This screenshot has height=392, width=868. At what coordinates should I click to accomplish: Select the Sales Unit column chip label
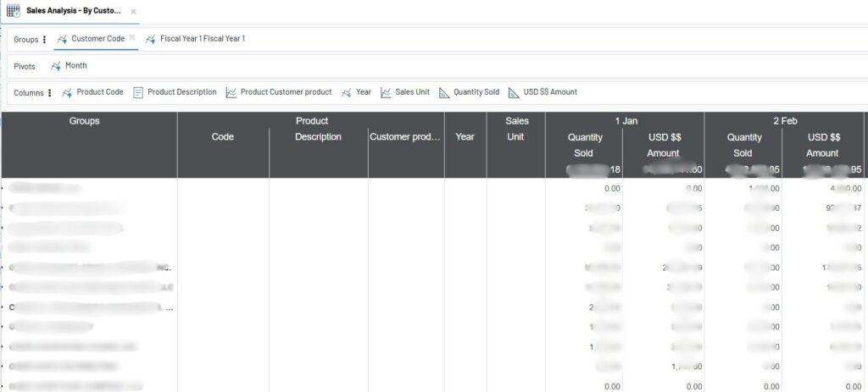(x=413, y=91)
